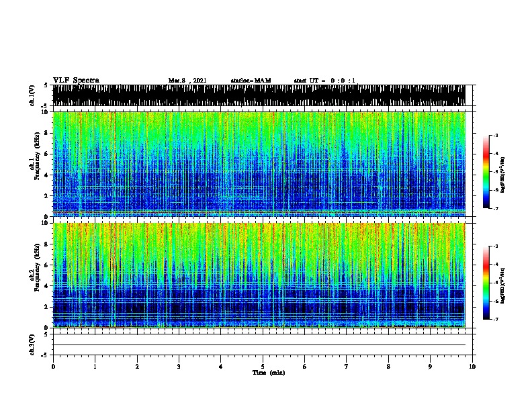This screenshot has width=532, height=411.
Task: Click tick label "1" on the Time axis
Action: click(95, 367)
